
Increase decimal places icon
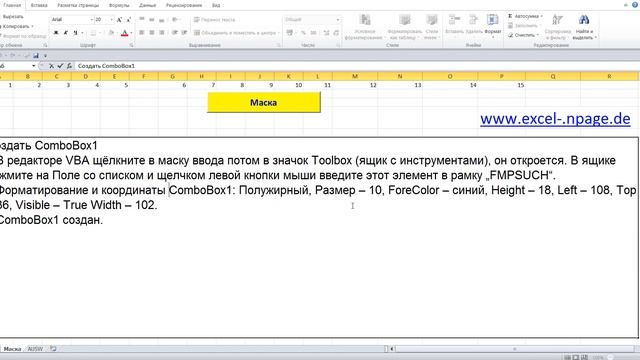(326, 33)
